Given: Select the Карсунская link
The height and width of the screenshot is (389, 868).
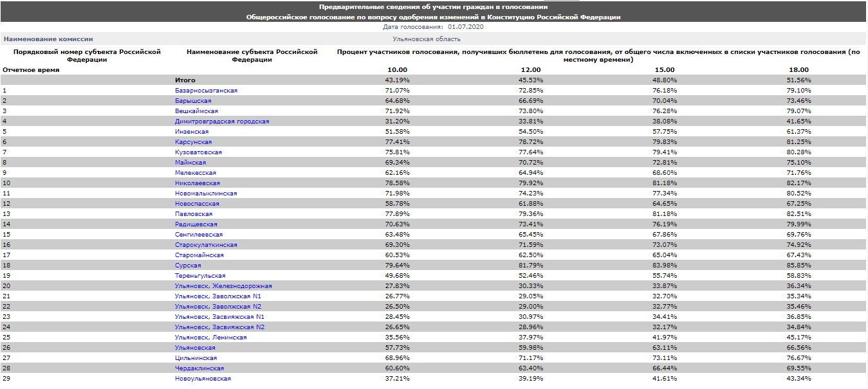Looking at the screenshot, I should pos(193,142).
